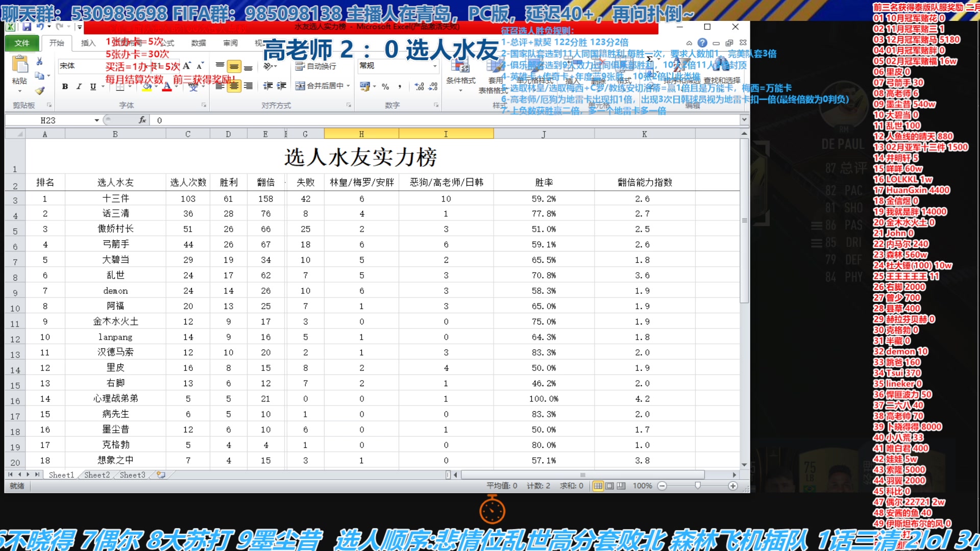980x551 pixels.
Task: Switch to the 审阅 (Review) ribbon tab
Action: (x=230, y=43)
